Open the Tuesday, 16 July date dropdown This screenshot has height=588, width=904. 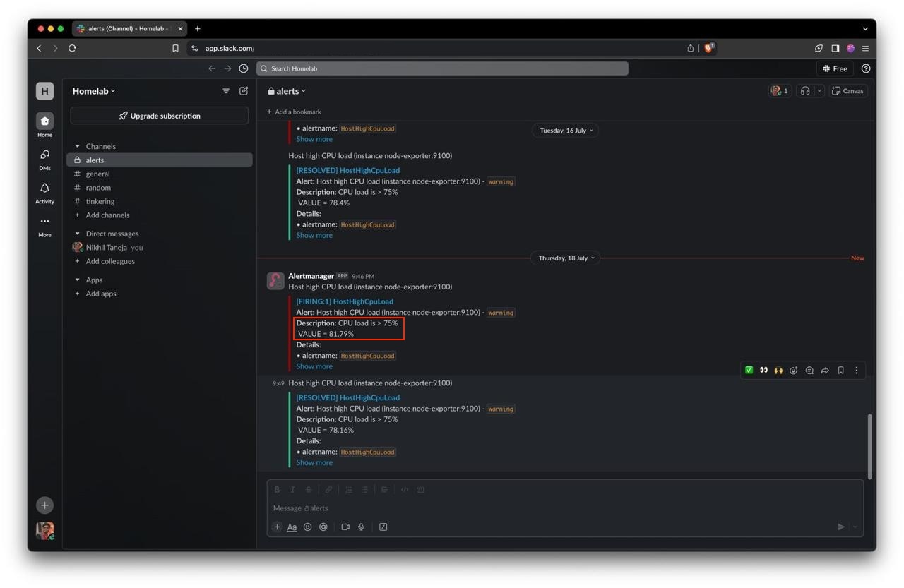tap(565, 131)
